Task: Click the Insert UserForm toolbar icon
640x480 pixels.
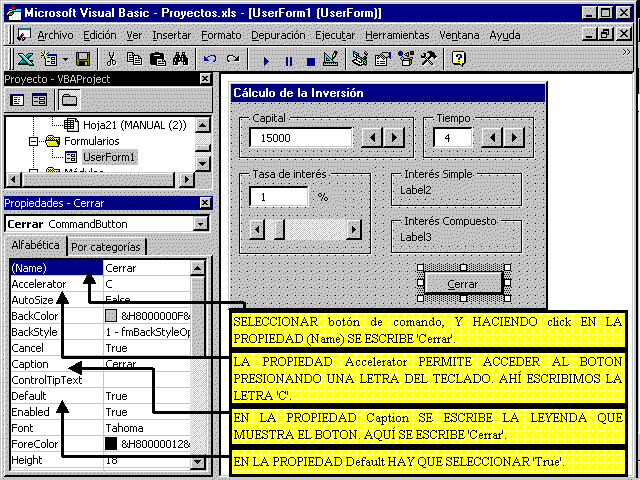Action: [x=49, y=60]
